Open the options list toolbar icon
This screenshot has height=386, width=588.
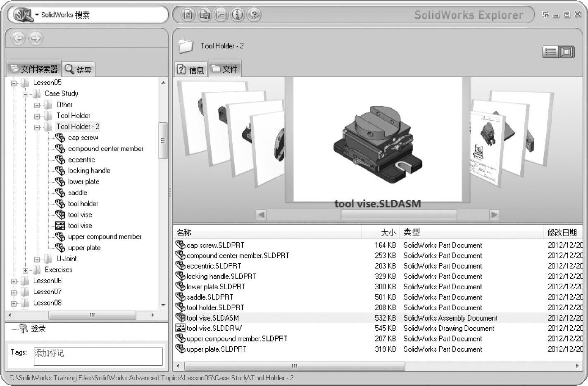[221, 15]
